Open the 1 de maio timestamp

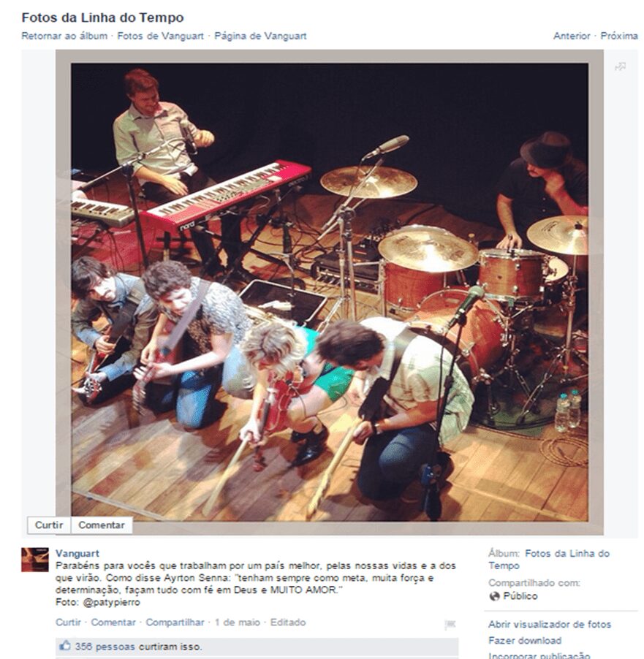pos(238,622)
